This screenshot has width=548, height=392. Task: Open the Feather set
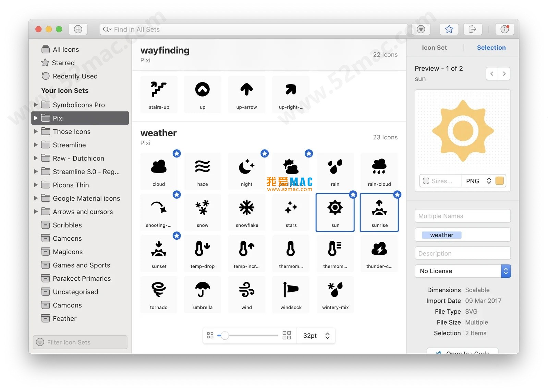click(x=80, y=318)
